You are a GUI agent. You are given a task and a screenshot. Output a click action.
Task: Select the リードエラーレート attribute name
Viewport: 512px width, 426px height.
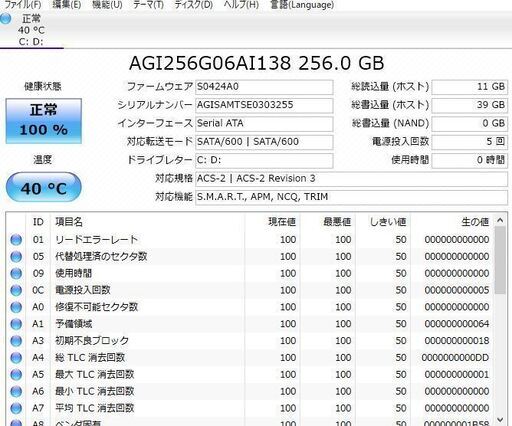click(x=96, y=240)
